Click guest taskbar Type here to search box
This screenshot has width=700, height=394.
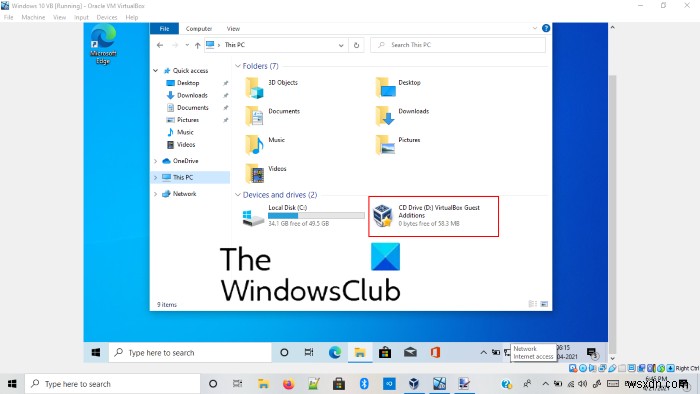pyautogui.click(x=191, y=353)
